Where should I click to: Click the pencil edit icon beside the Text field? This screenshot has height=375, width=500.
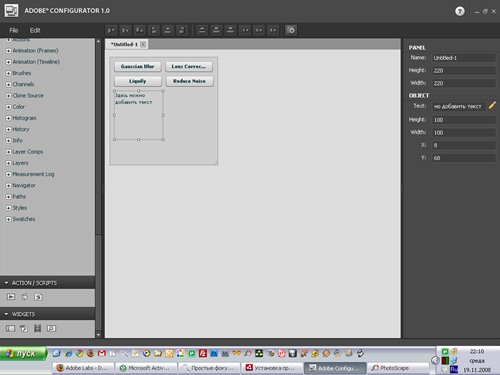(x=492, y=106)
